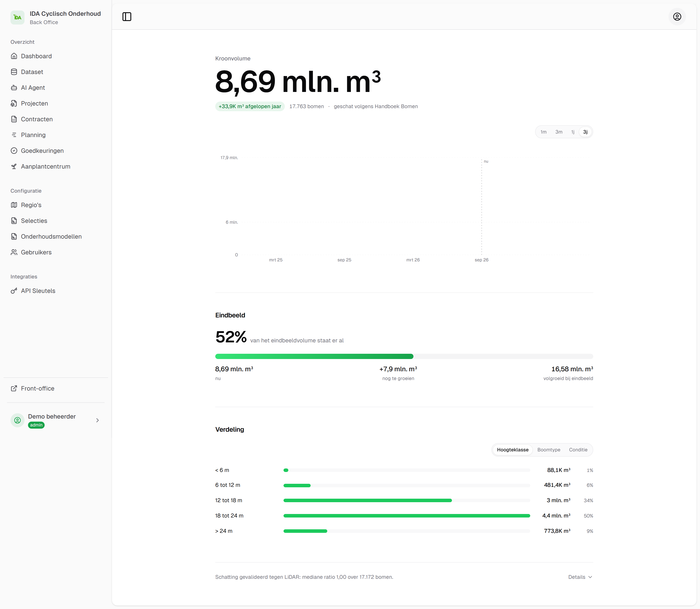The height and width of the screenshot is (609, 700).
Task: Follow the Front-office link
Action: [56, 388]
